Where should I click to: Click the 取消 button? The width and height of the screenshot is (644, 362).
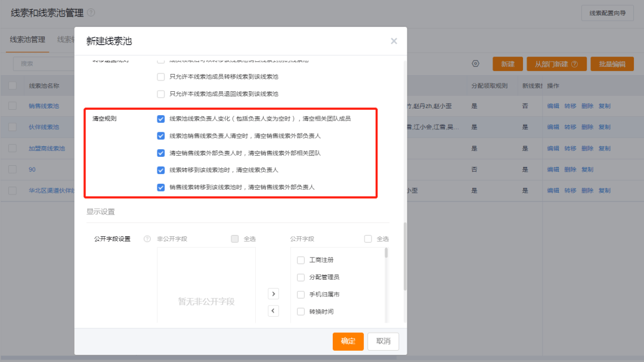[x=383, y=341]
